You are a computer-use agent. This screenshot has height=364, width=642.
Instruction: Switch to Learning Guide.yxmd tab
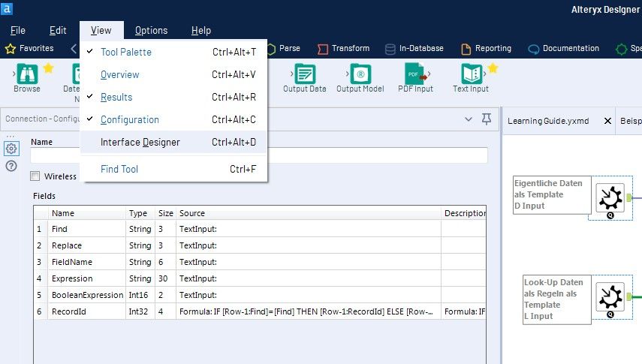(x=548, y=121)
